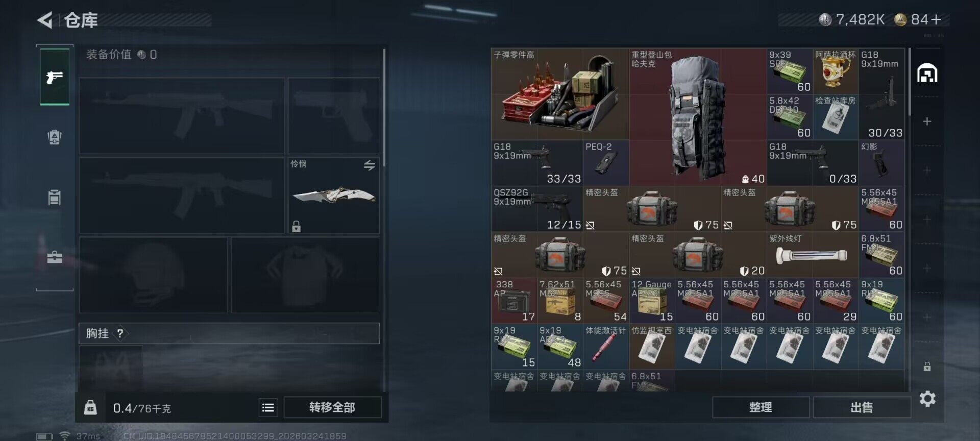This screenshot has width=980, height=441.
Task: Click the 出售 button
Action: (862, 407)
